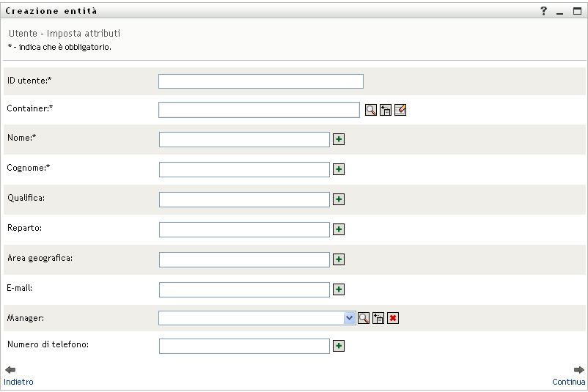Click the plus icon beside Reparto
The image size is (588, 392).
coord(339,229)
